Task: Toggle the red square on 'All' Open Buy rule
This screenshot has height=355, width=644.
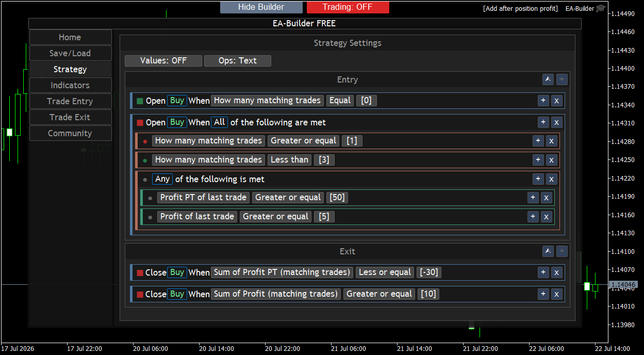Action: pos(140,123)
